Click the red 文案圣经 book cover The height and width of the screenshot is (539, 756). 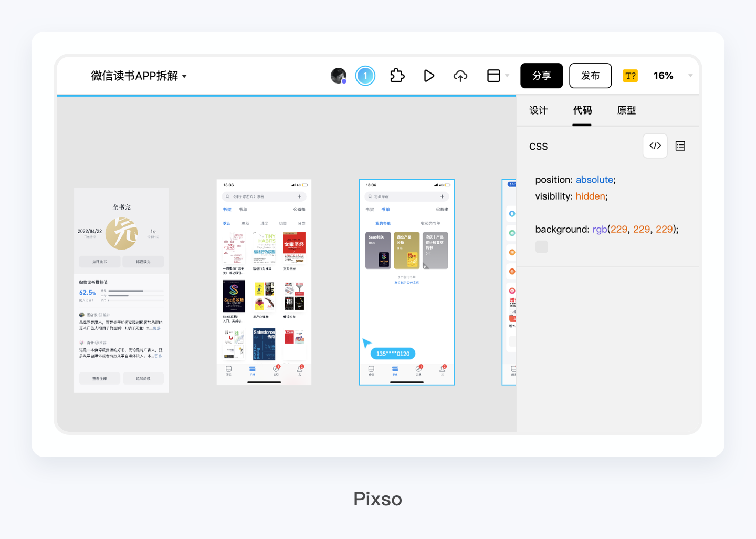point(294,248)
